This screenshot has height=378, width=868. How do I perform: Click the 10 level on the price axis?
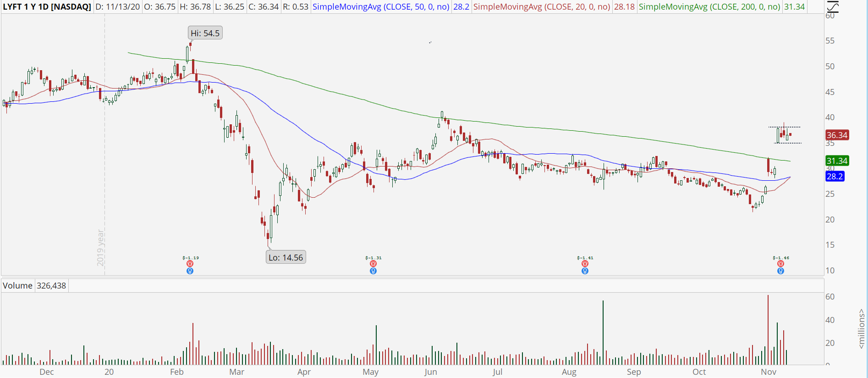coord(830,271)
